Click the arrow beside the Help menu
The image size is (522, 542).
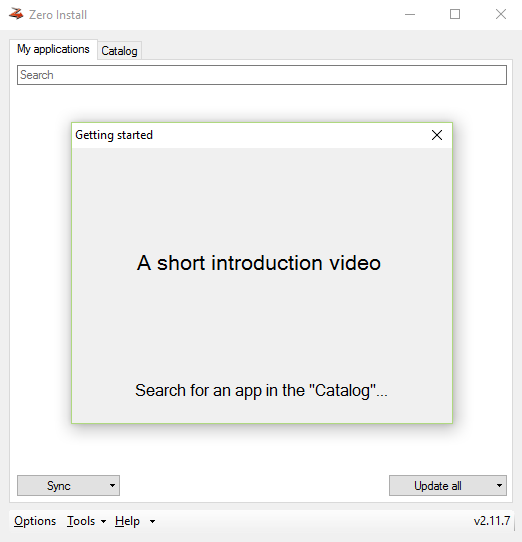(x=152, y=522)
